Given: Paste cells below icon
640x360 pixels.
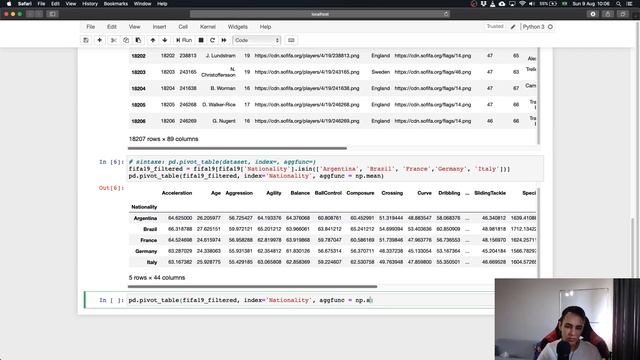Looking at the screenshot, I should point(138,40).
